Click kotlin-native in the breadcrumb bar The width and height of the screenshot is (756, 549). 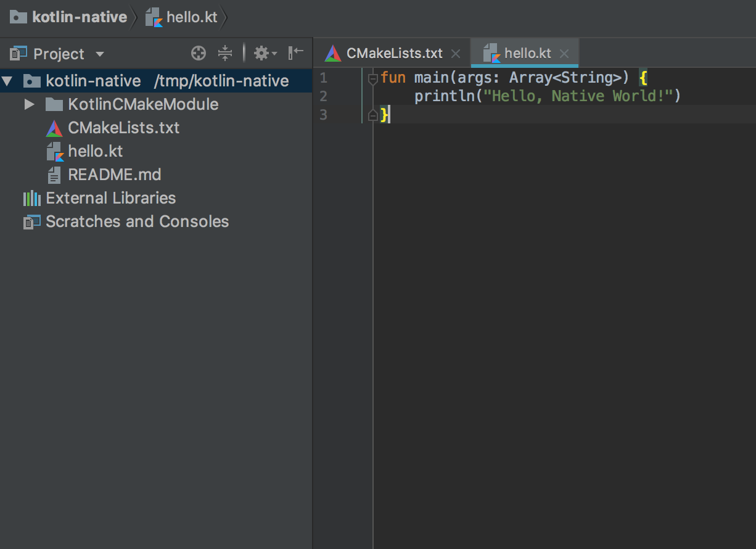[x=79, y=17]
